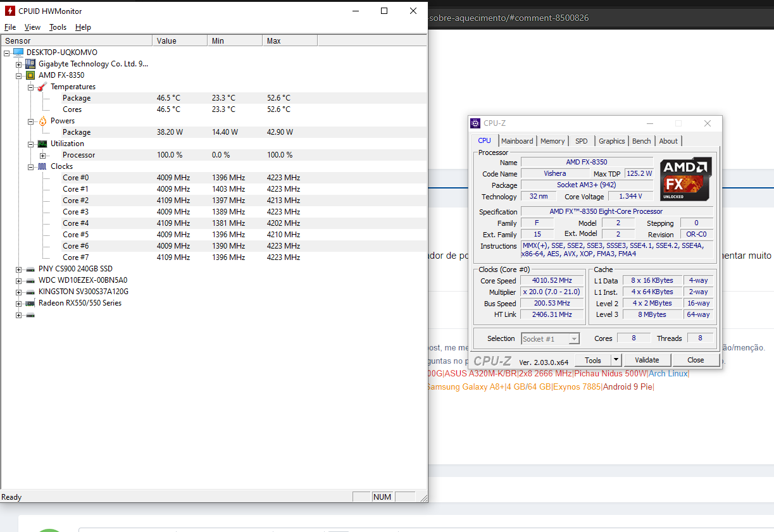This screenshot has height=532, width=774.
Task: Click the Close button in CPU-Z
Action: [696, 360]
